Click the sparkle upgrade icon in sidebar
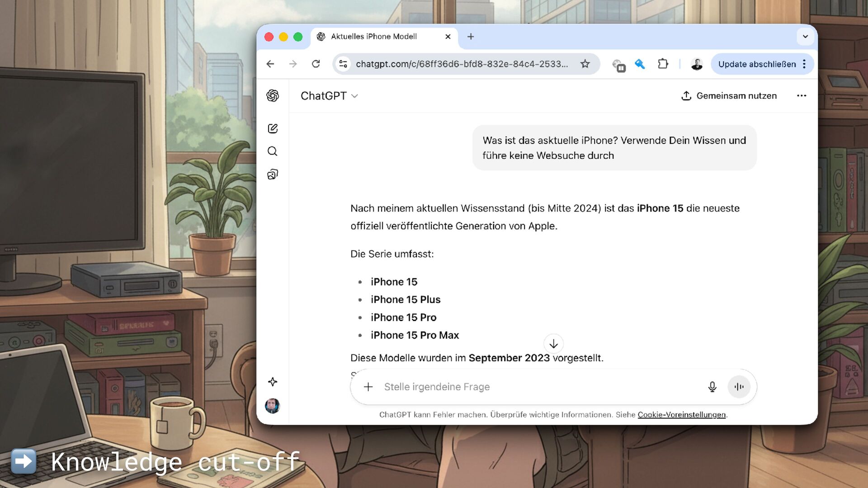The image size is (868, 488). 273,382
